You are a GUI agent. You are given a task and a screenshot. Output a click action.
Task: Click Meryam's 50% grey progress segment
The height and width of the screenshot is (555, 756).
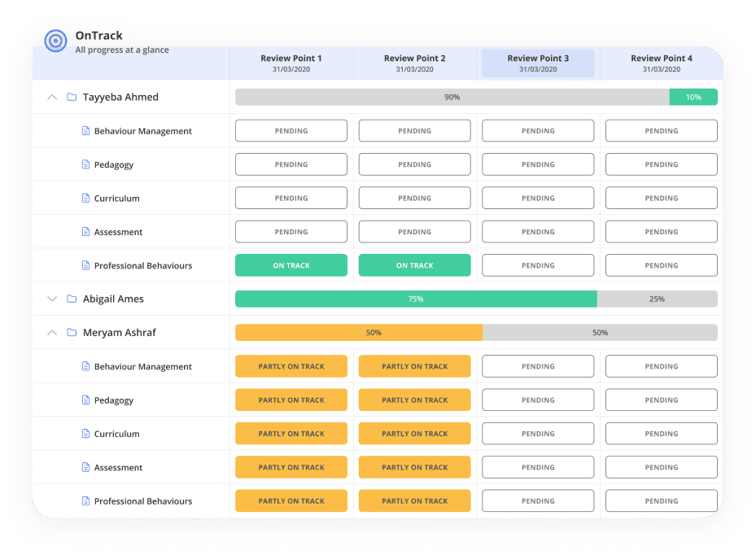pyautogui.click(x=601, y=333)
